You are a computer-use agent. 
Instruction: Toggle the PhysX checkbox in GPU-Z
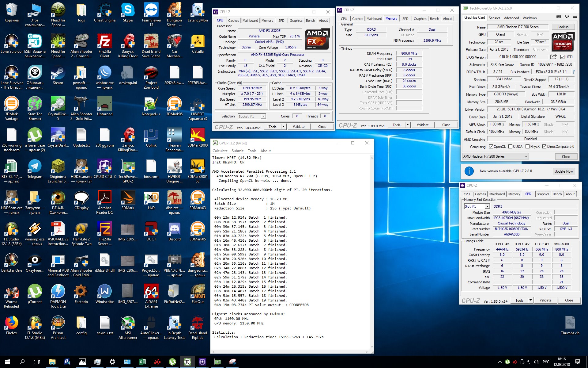coord(528,147)
